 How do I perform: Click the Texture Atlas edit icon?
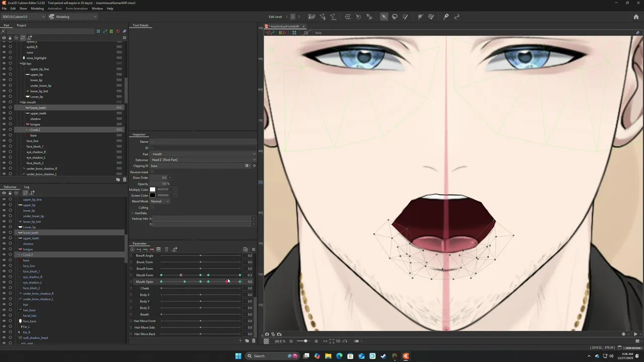click(311, 17)
